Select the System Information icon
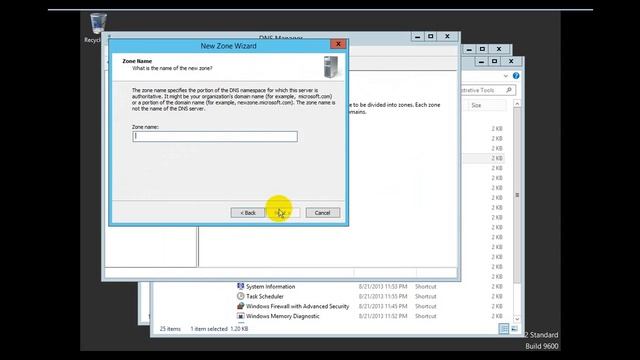Image resolution: width=640 pixels, height=360 pixels. coord(240,286)
